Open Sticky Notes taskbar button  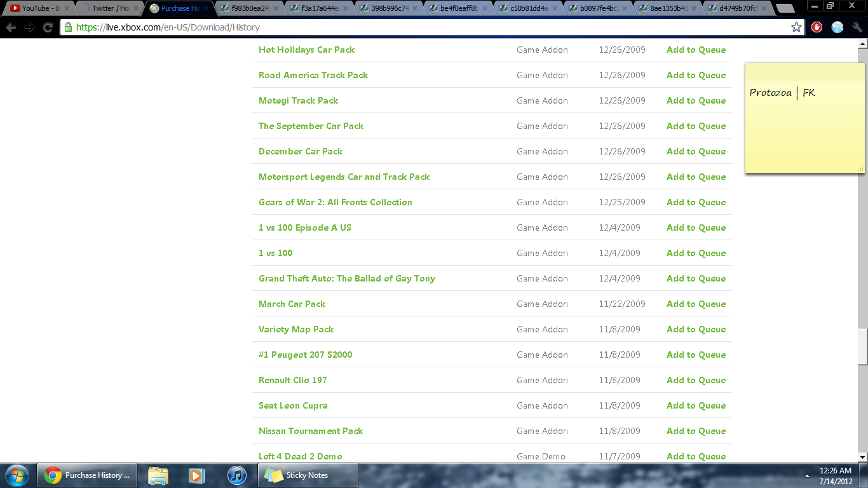tap(308, 475)
